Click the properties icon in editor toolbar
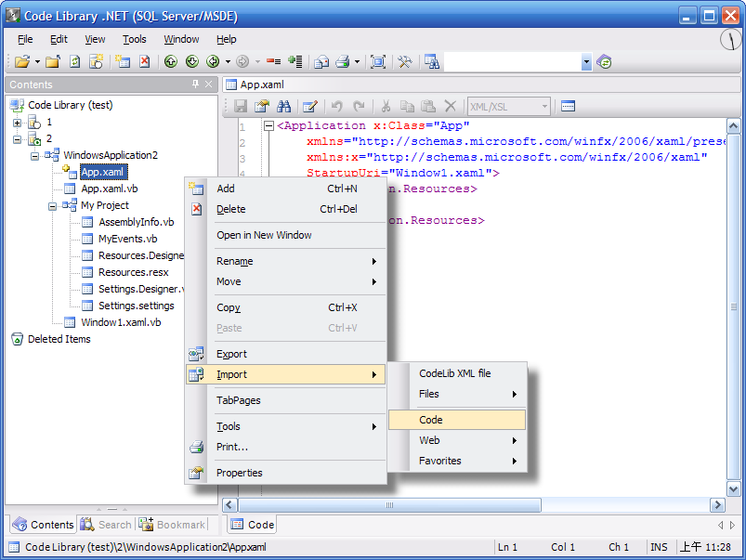 (262, 106)
